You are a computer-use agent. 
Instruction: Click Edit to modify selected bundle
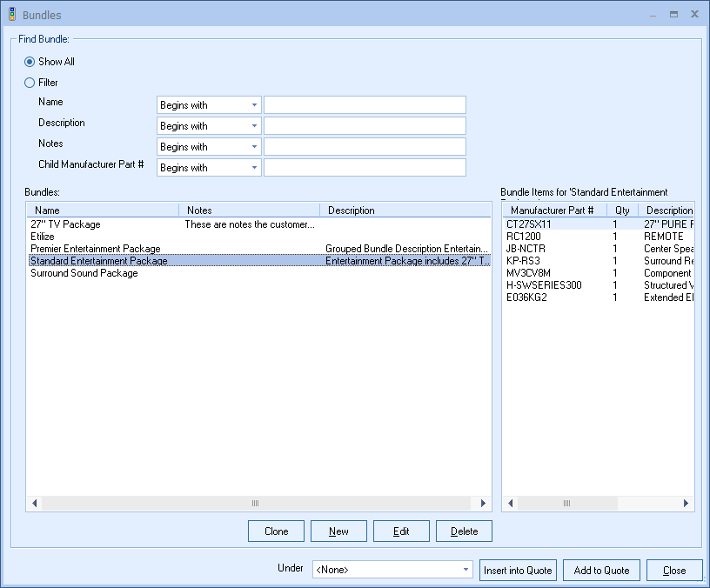[401, 531]
